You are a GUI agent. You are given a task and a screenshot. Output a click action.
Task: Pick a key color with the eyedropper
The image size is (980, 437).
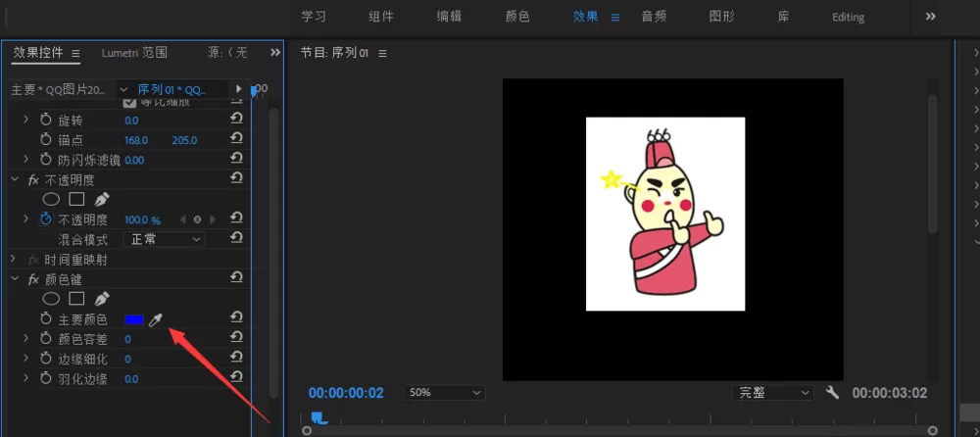(155, 320)
